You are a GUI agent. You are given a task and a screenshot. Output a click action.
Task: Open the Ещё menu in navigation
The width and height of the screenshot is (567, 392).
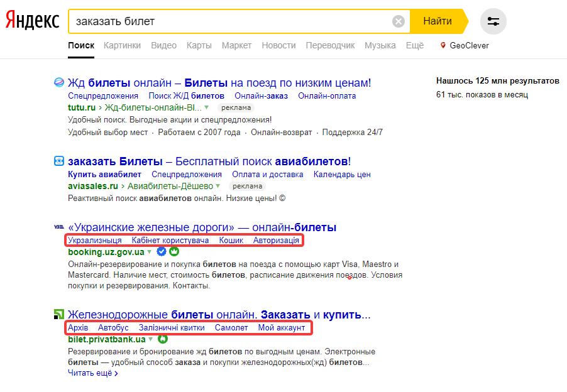tap(415, 45)
